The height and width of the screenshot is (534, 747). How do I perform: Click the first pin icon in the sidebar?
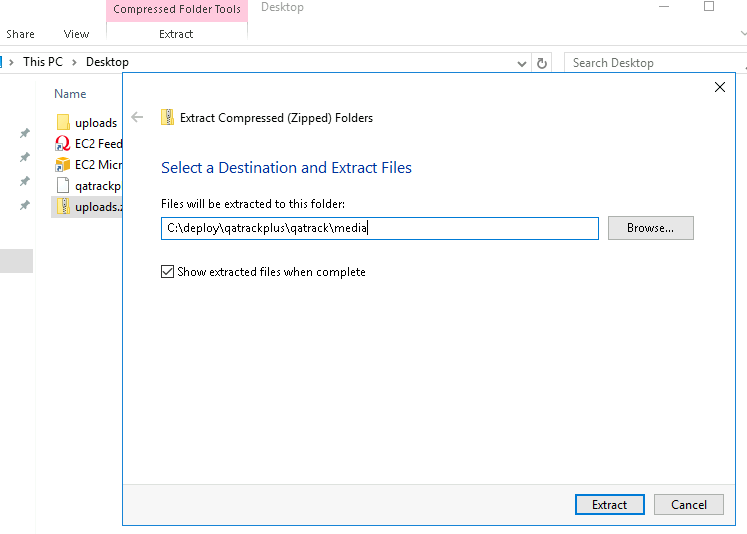tap(25, 133)
